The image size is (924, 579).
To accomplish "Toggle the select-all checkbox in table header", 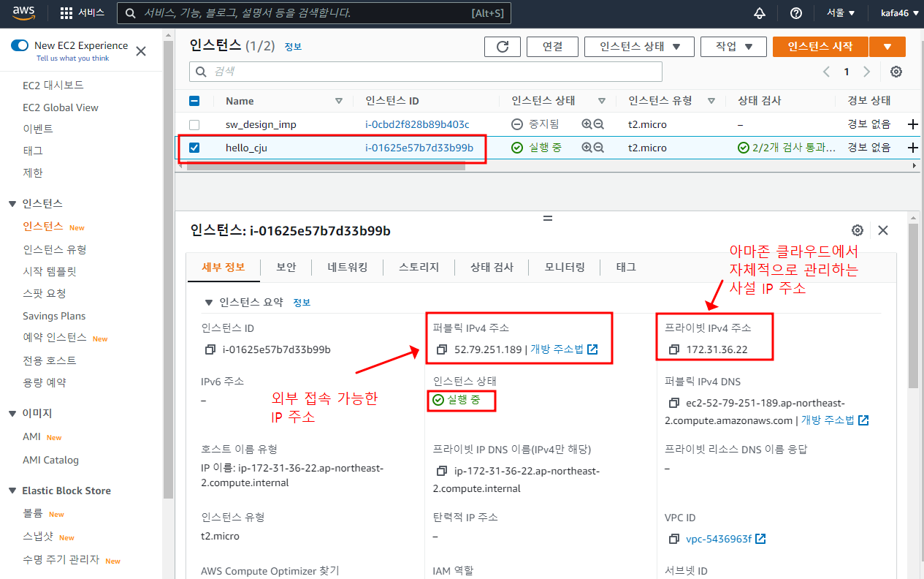I will 194,101.
